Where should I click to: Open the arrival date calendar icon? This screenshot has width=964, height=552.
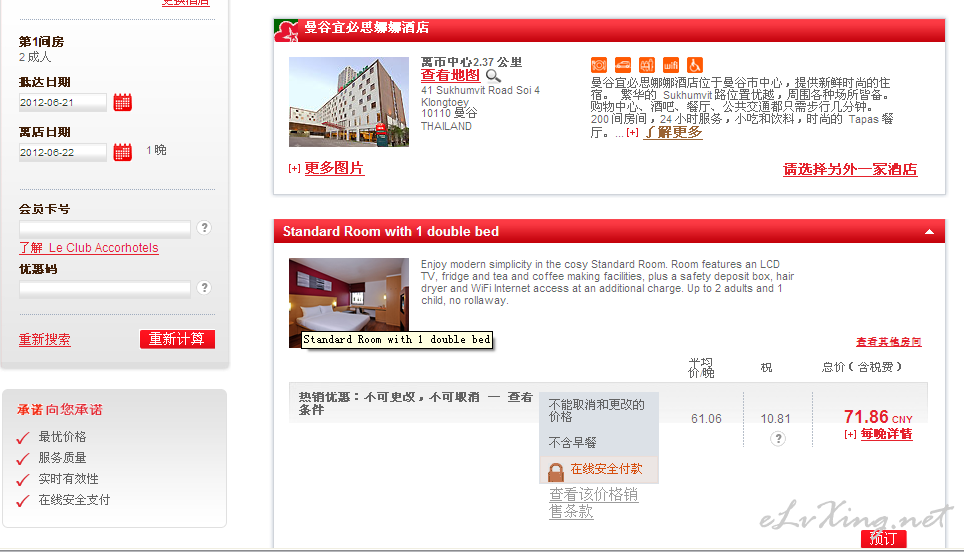click(x=122, y=102)
